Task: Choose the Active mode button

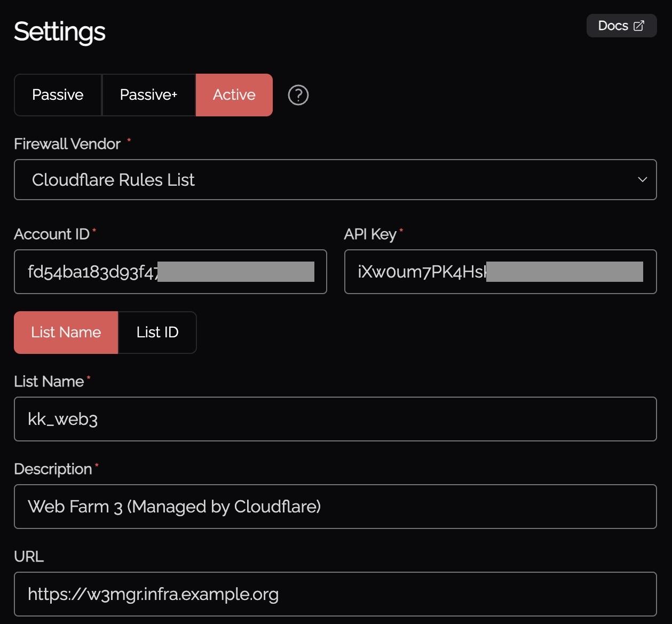Action: 234,95
